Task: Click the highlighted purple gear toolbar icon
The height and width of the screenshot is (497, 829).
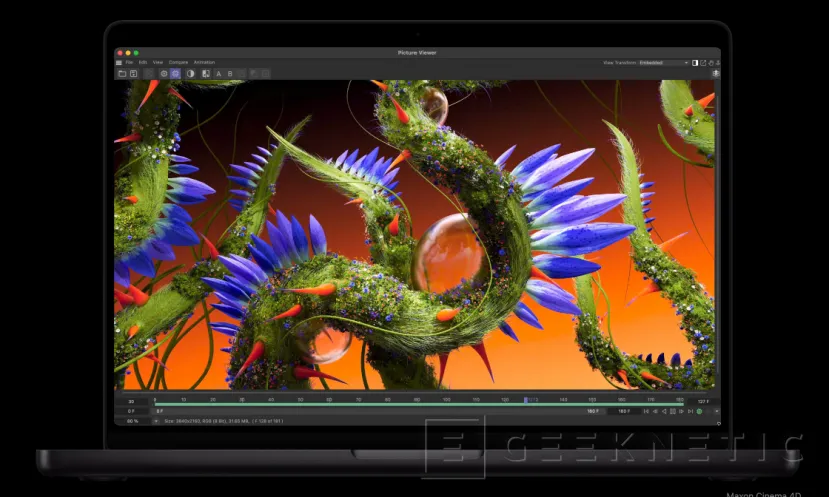Action: point(176,73)
